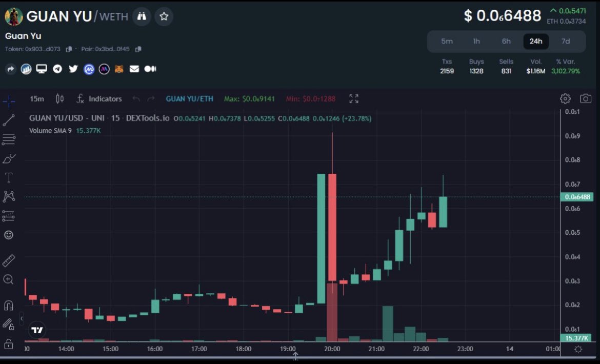Select the 7d stats tab
The width and height of the screenshot is (600, 364).
[x=566, y=42]
